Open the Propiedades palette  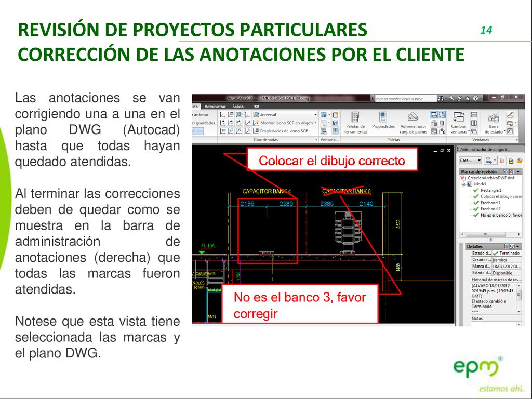tap(383, 120)
